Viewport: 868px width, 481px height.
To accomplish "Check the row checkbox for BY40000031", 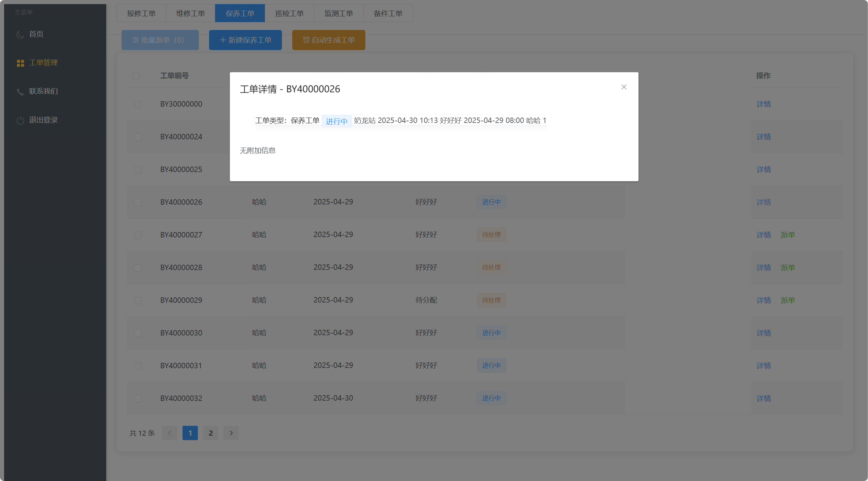I will pyautogui.click(x=138, y=366).
